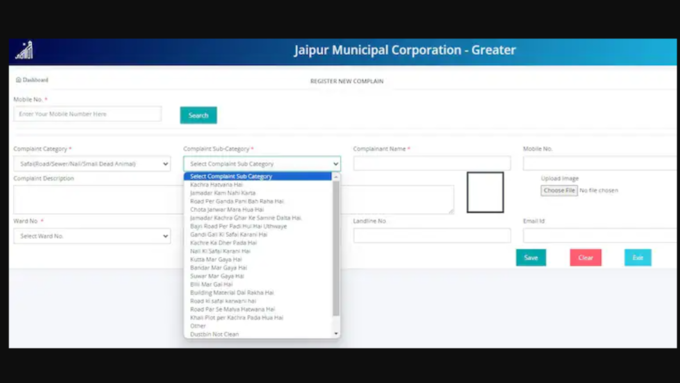
Task: Choose 'Nali Ki Safai Karani Hai' option
Action: tap(220, 251)
